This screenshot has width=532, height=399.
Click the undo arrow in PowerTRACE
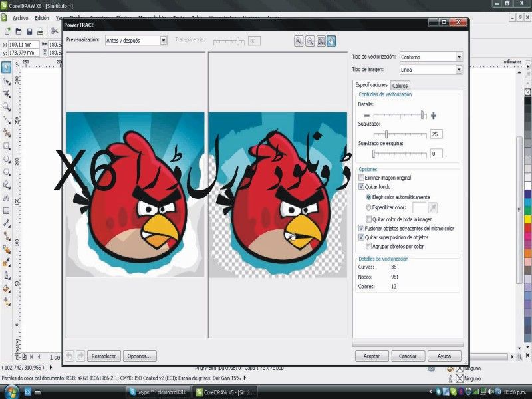click(70, 356)
